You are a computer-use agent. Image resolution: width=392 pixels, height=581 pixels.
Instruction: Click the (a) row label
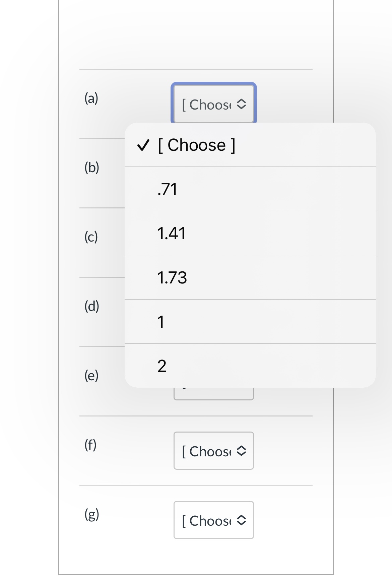tap(91, 98)
